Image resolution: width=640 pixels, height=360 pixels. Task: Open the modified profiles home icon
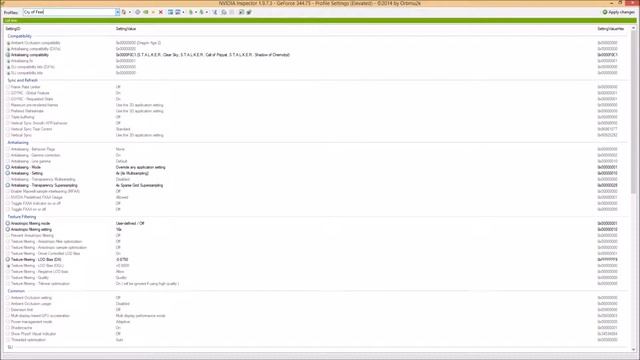[124, 12]
